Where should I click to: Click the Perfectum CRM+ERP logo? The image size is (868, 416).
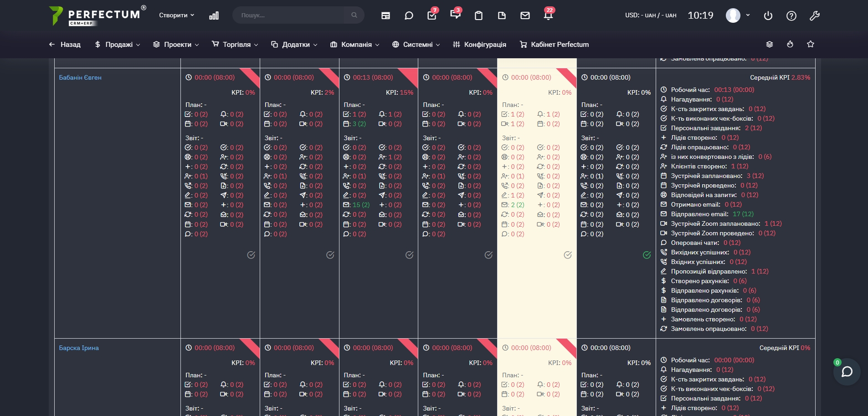pyautogui.click(x=97, y=16)
